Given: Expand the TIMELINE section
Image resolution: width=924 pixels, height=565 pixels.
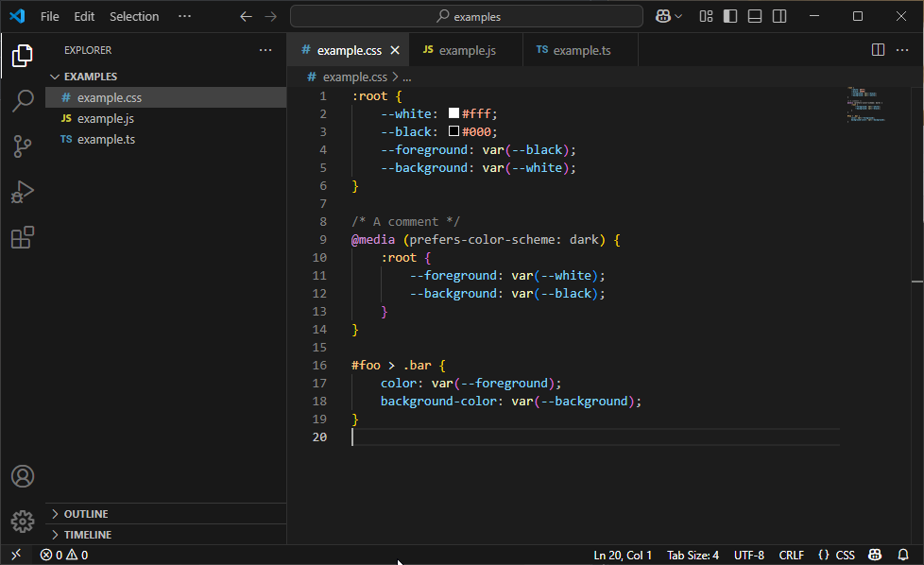Looking at the screenshot, I should click(87, 535).
